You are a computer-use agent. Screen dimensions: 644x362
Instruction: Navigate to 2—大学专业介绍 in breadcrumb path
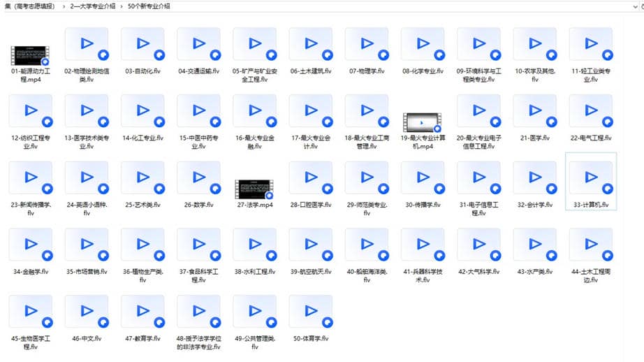(x=93, y=6)
